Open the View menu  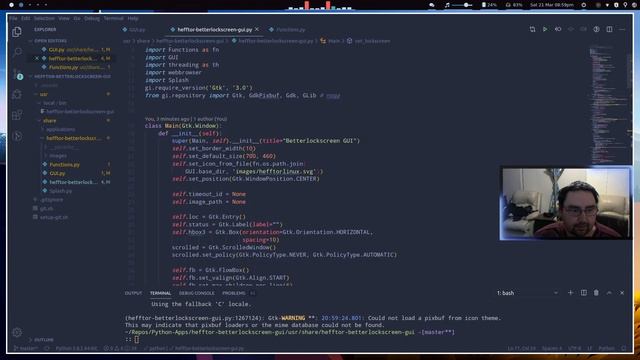point(64,18)
